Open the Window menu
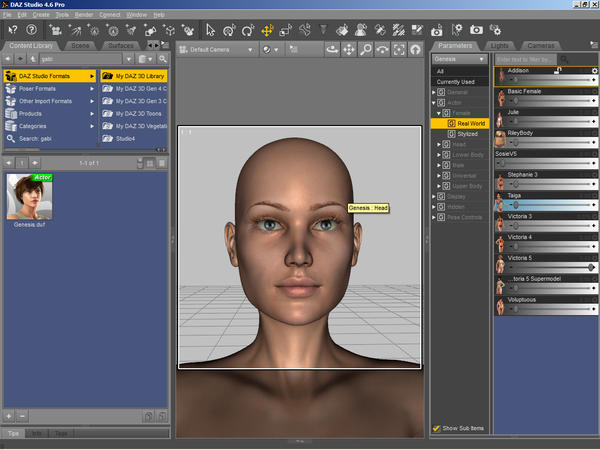 (137, 15)
